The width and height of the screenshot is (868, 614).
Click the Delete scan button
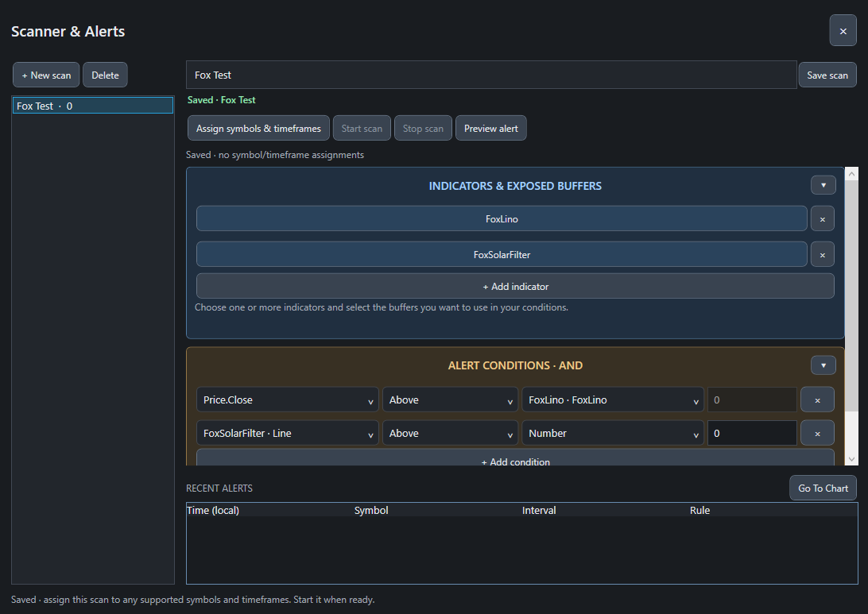tap(105, 75)
